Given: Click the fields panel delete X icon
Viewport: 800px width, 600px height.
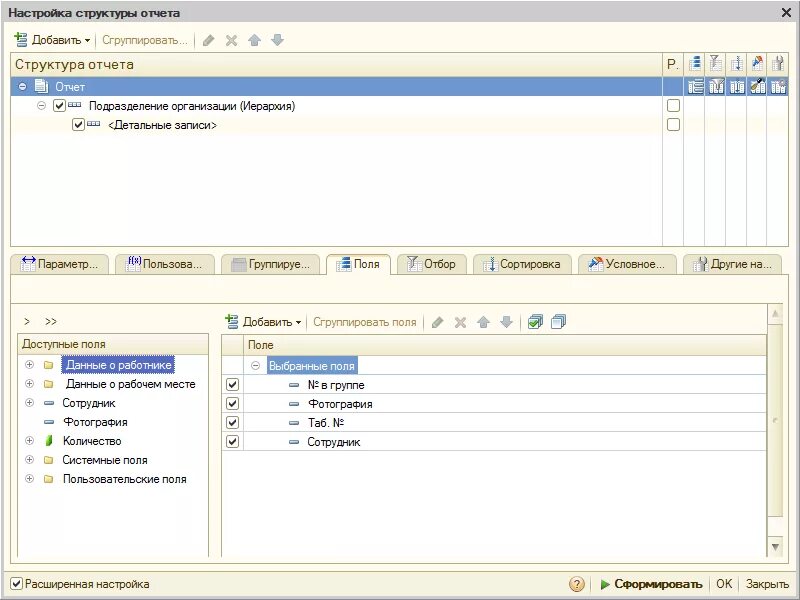Looking at the screenshot, I should coord(460,322).
